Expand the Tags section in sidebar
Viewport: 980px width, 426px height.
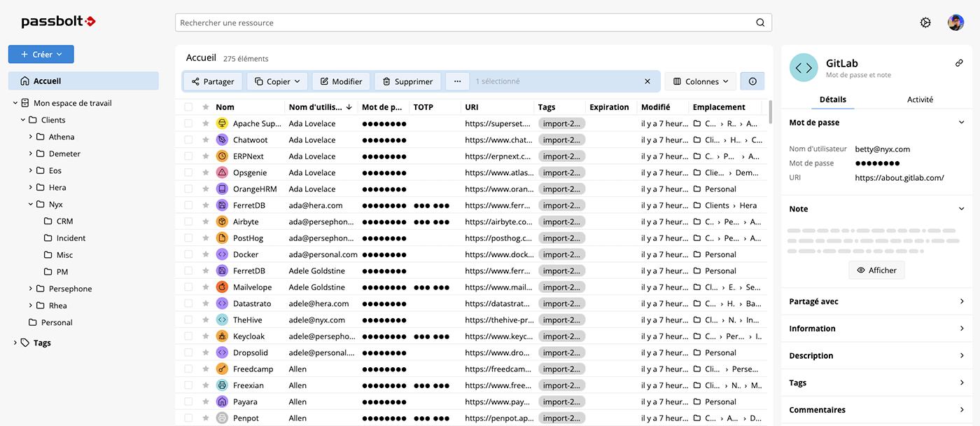pyautogui.click(x=15, y=343)
